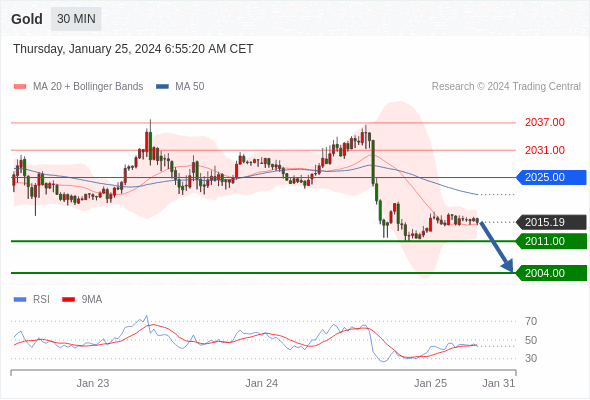Click the 2031.00 resistance price label
590x400 pixels.
(545, 150)
